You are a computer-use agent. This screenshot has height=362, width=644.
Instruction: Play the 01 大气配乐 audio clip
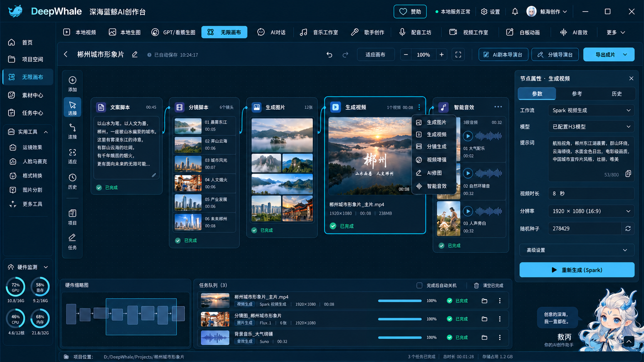click(x=468, y=136)
